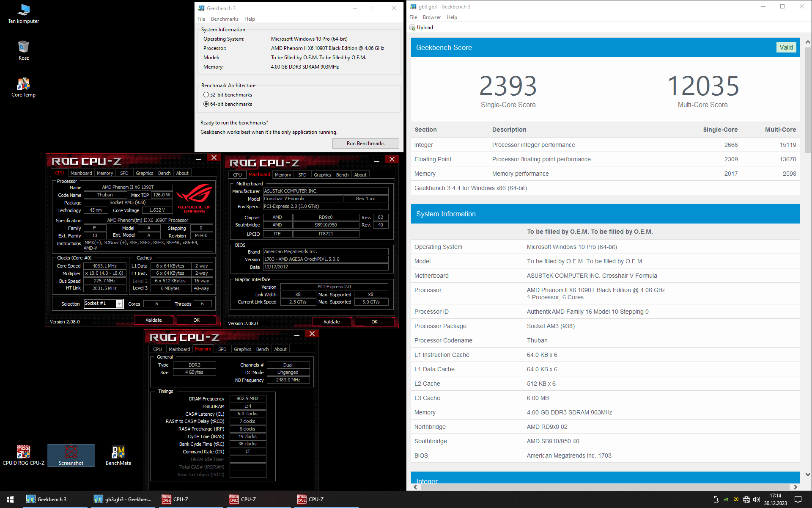812x508 pixels.
Task: Open Help menu in gb3 window
Action: tap(452, 17)
